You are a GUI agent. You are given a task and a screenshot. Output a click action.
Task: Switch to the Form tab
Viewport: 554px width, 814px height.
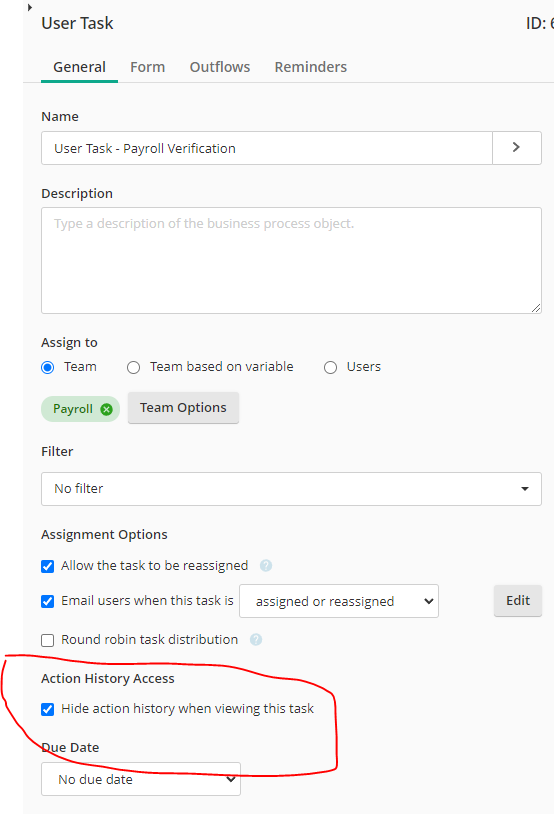click(x=147, y=67)
